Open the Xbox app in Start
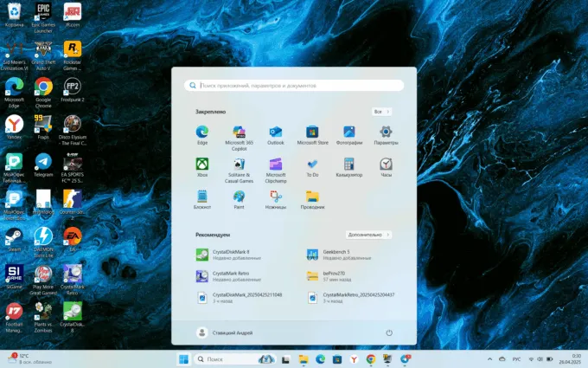This screenshot has width=588, height=368. [202, 165]
